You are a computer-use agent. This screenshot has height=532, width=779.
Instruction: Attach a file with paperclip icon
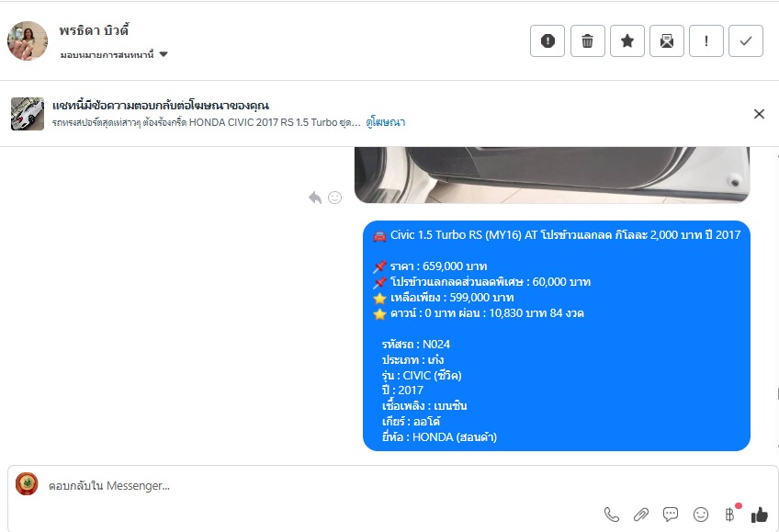coord(641,515)
